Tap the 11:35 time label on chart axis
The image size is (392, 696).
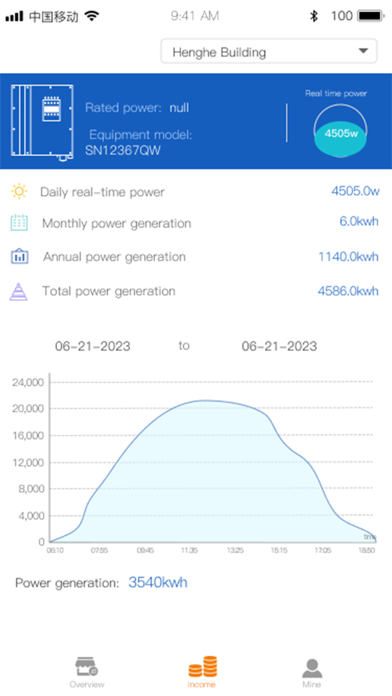pyautogui.click(x=189, y=550)
